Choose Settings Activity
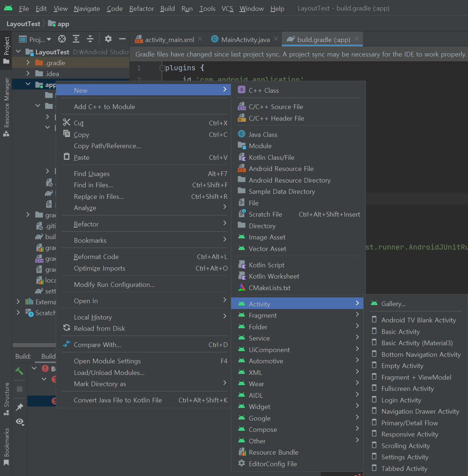This screenshot has height=476, width=468. (416, 457)
